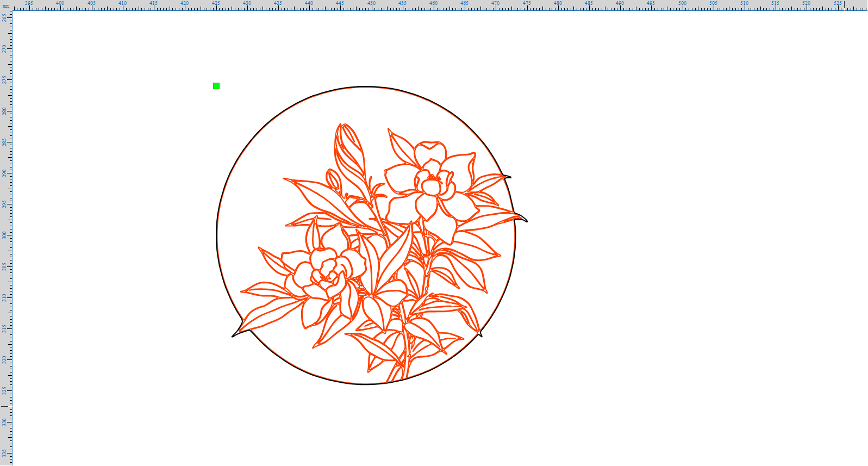Click the 500 mark on the horizontal ruler
Image resolution: width=868 pixels, height=466 pixels.
[x=682, y=3]
